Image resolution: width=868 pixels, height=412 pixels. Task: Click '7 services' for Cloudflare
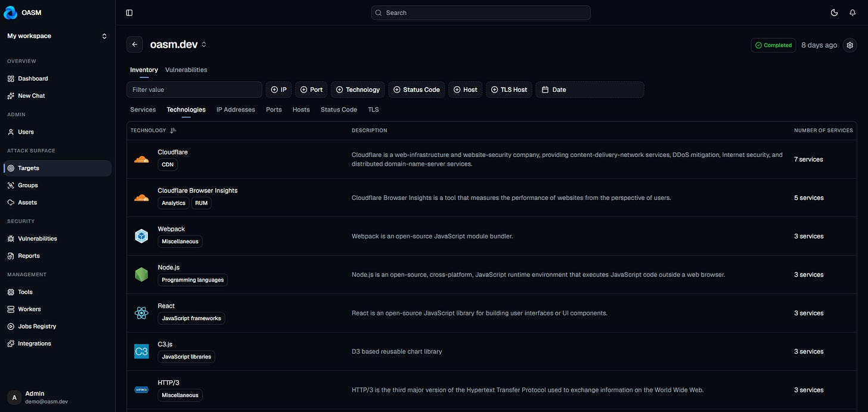pyautogui.click(x=808, y=160)
